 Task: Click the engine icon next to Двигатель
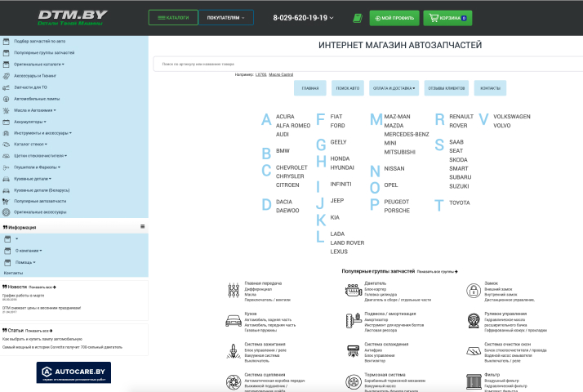[x=354, y=290]
